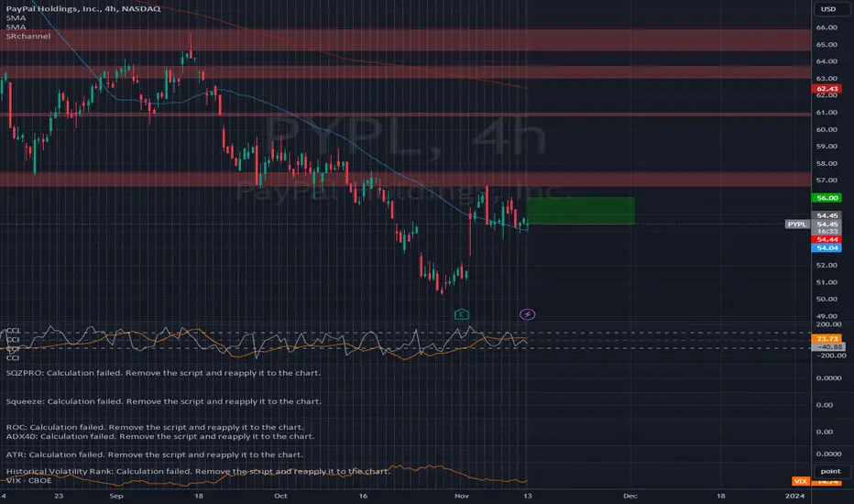The width and height of the screenshot is (854, 504).
Task: Click the 66.00 price axis label
Action: pyautogui.click(x=827, y=27)
